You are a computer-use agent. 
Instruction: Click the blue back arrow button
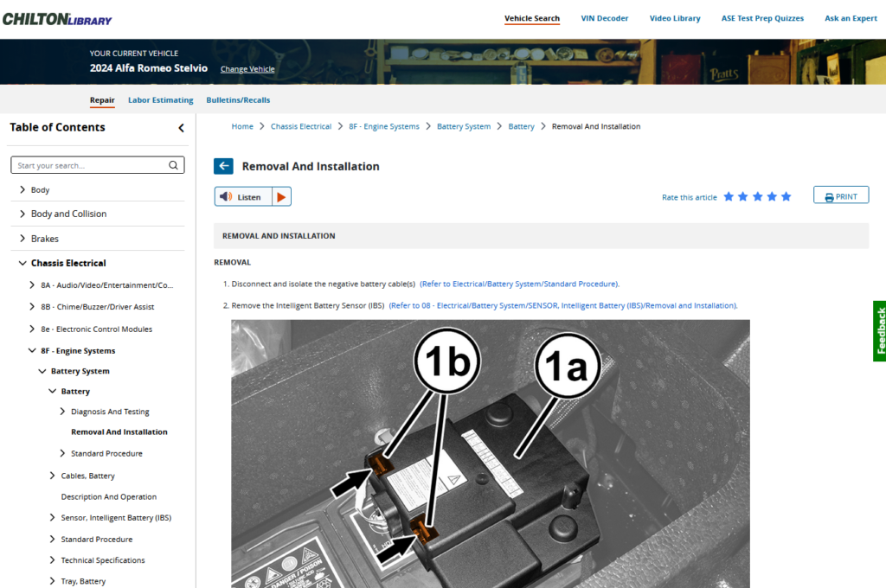(x=223, y=166)
